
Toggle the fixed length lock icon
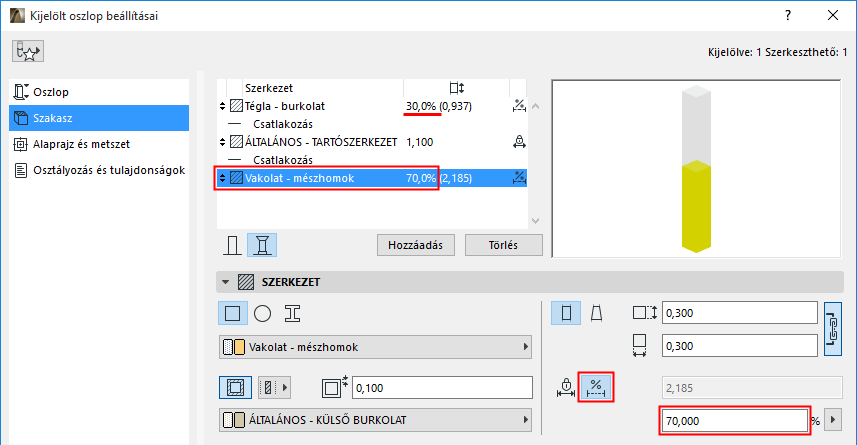tap(566, 386)
